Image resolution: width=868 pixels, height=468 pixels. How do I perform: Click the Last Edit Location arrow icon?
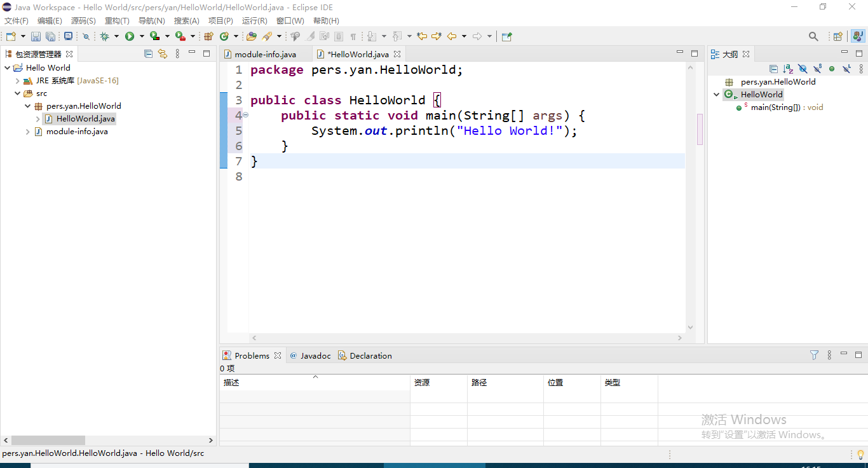click(x=421, y=37)
